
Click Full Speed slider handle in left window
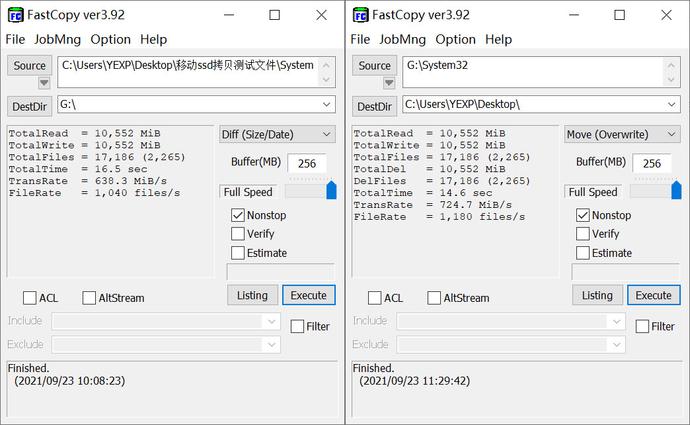[x=331, y=190]
